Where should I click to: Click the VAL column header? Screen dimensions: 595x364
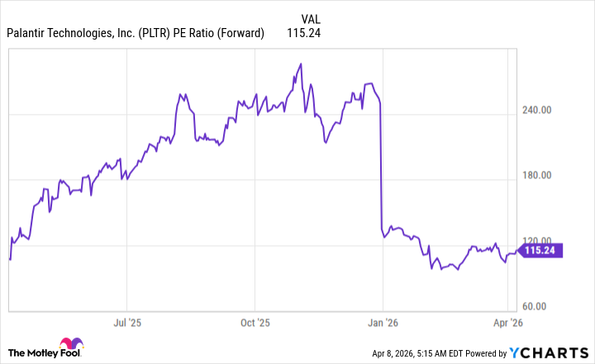tap(312, 17)
